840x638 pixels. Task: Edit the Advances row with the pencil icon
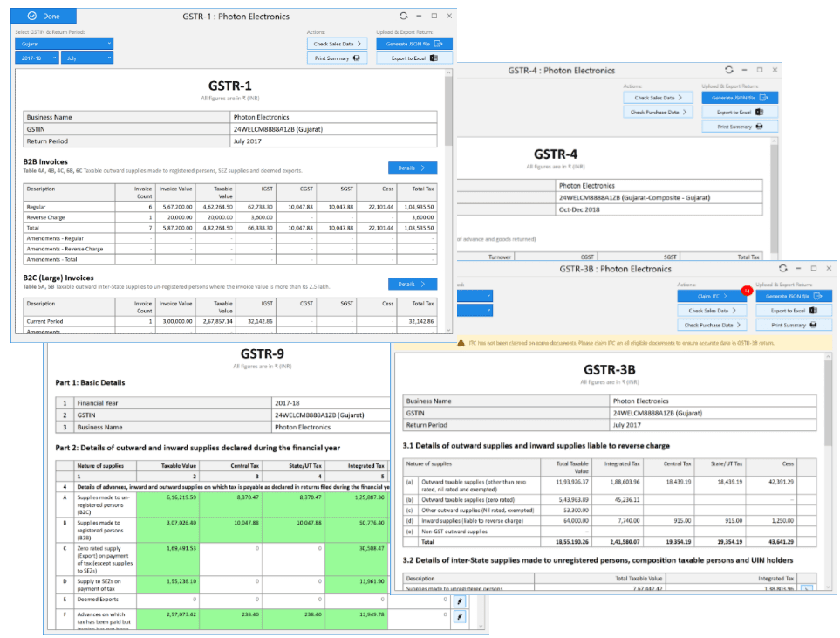click(x=460, y=616)
